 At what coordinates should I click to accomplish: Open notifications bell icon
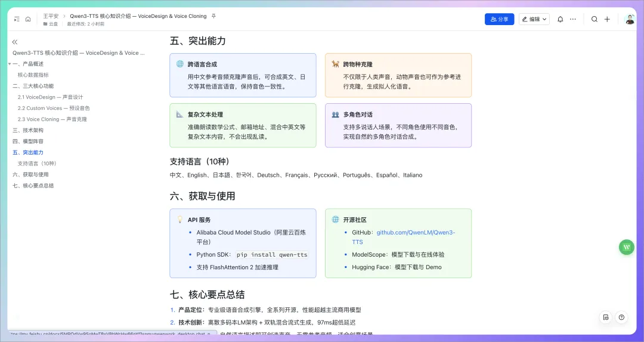(560, 19)
